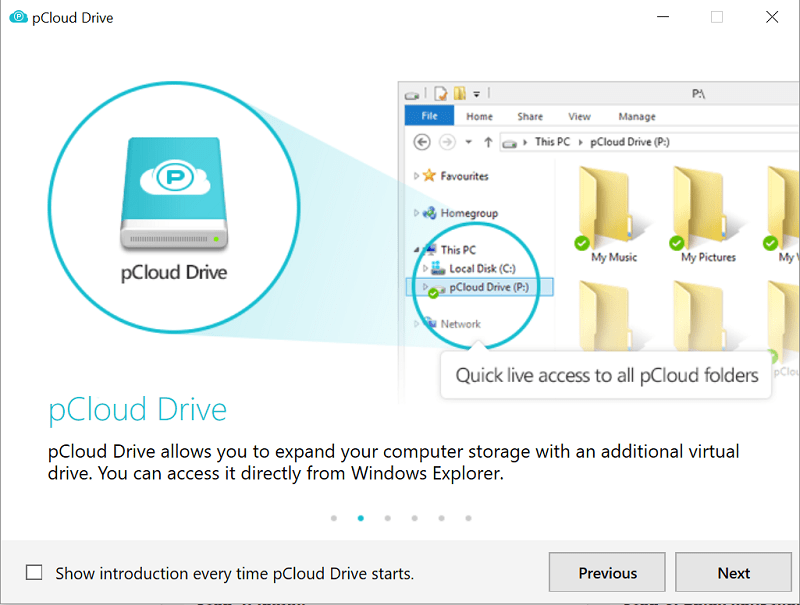Go to first intro page dot
This screenshot has height=605, width=800.
pos(334,518)
